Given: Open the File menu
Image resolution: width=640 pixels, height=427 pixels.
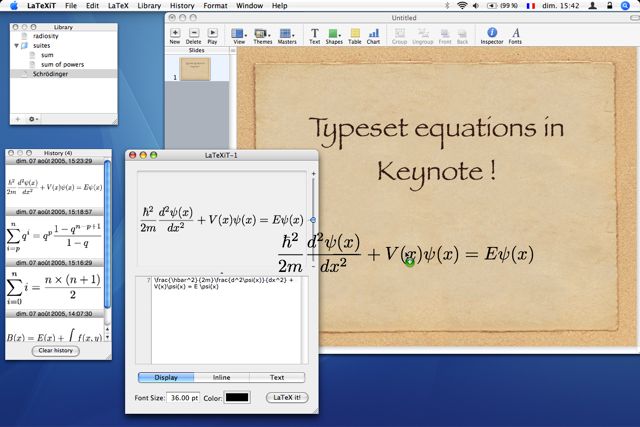Looking at the screenshot, I should point(71,6).
